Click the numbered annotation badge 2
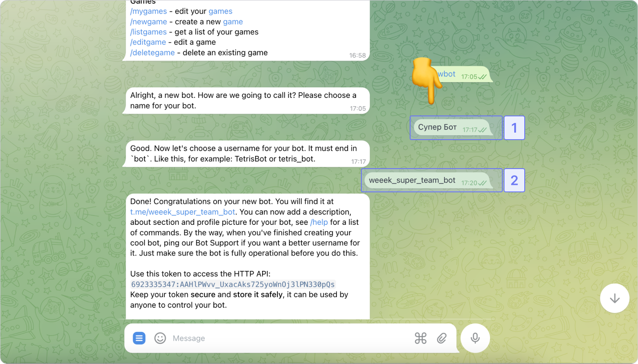638x364 pixels. (514, 180)
